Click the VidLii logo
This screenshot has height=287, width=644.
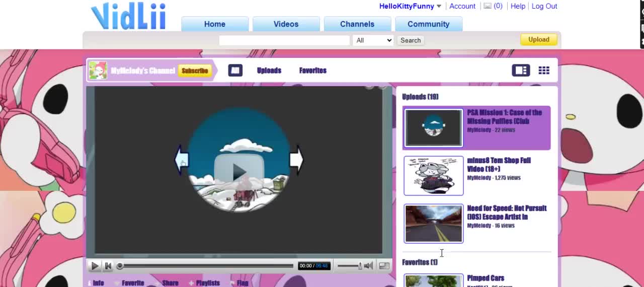[x=129, y=16]
